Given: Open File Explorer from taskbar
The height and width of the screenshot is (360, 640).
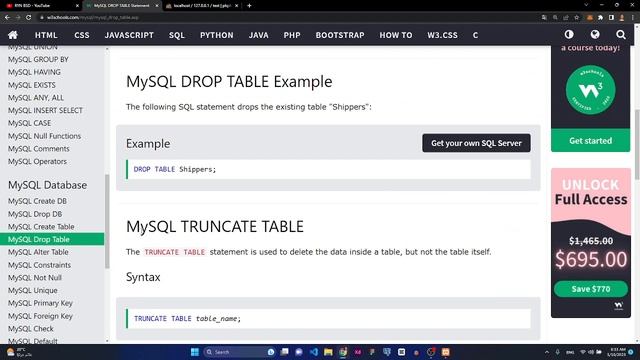Looking at the screenshot, I should (x=328, y=352).
